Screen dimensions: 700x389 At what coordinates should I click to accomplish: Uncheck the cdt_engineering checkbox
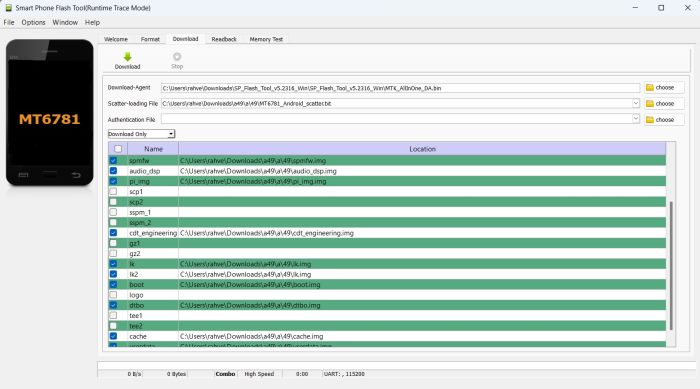pos(113,233)
